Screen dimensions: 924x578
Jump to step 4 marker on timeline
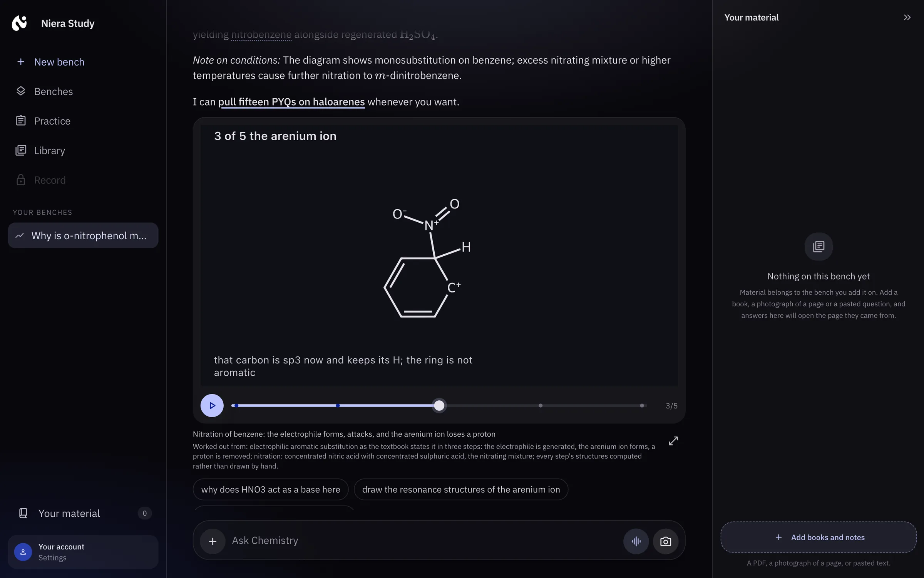541,405
